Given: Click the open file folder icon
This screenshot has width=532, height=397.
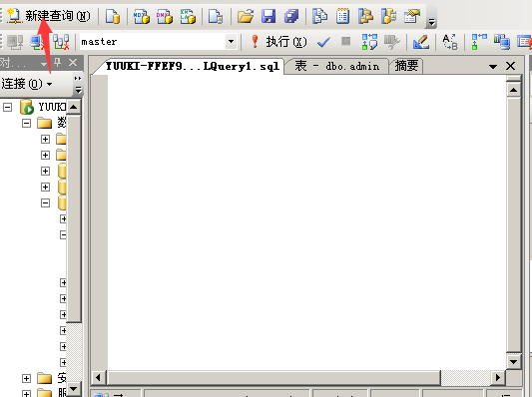Looking at the screenshot, I should click(246, 16).
